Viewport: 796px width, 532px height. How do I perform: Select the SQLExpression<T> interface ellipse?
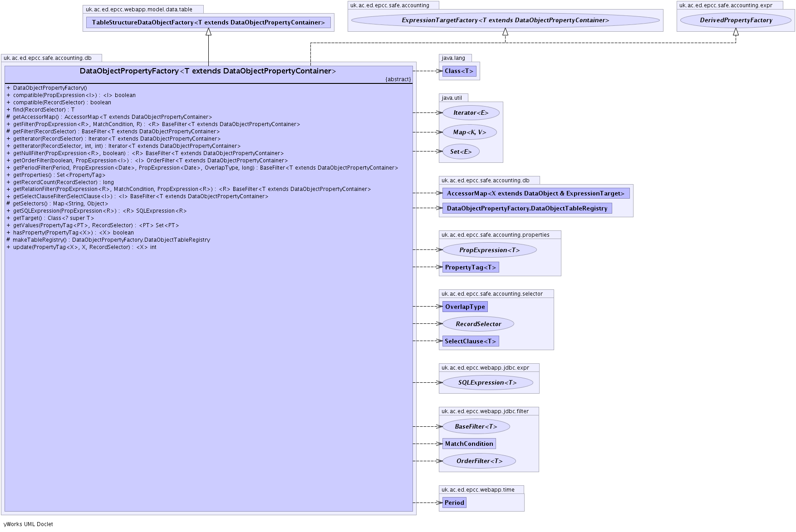coord(487,382)
